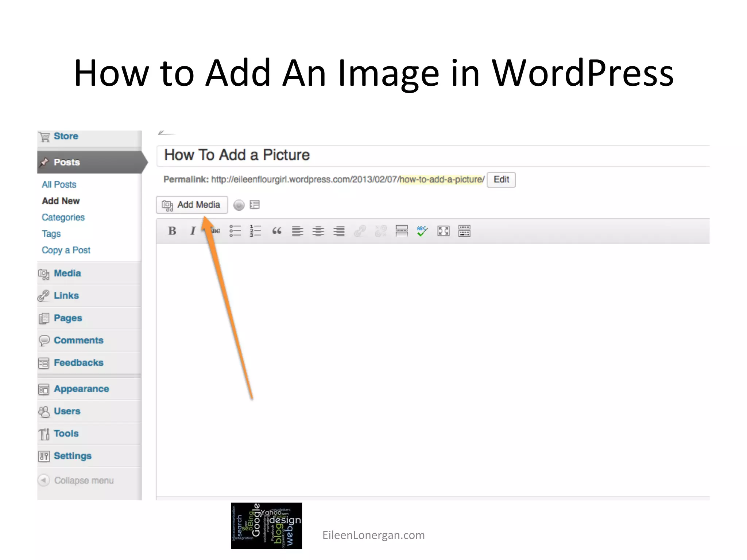Align text left
Image resolution: width=747 pixels, height=560 pixels.
pyautogui.click(x=298, y=231)
